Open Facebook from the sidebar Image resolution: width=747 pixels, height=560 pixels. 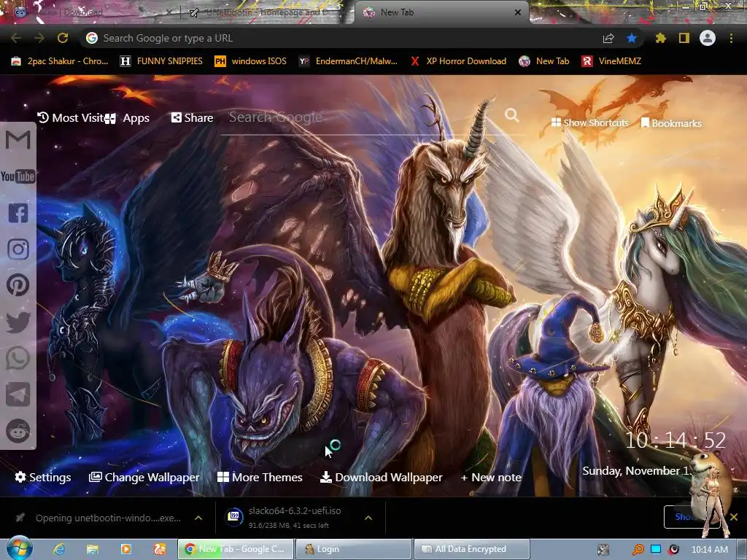coord(18,213)
